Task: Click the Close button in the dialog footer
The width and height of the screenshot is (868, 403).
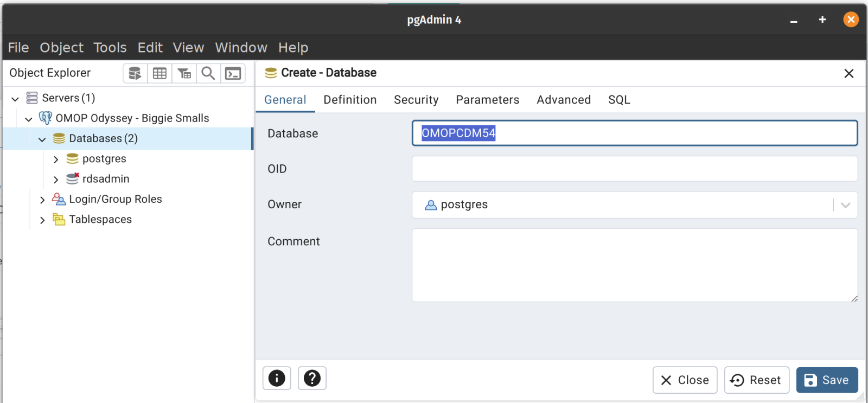Action: (x=685, y=380)
